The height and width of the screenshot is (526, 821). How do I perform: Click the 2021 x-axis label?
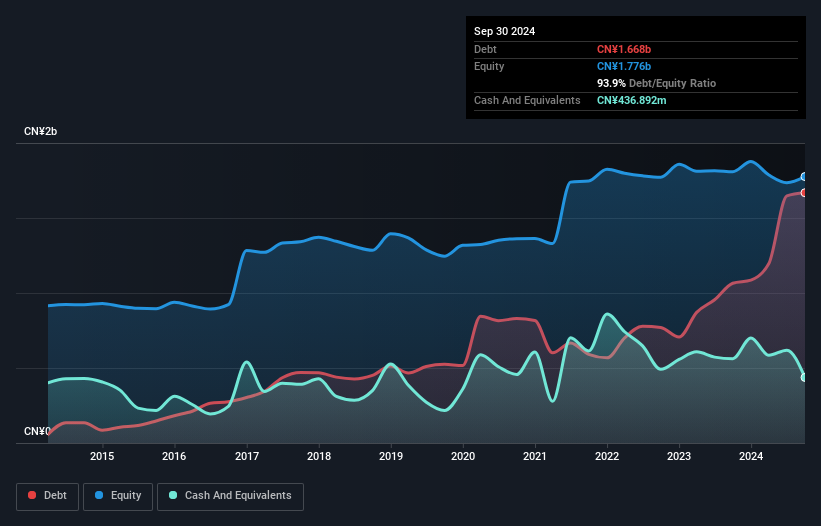tap(535, 456)
